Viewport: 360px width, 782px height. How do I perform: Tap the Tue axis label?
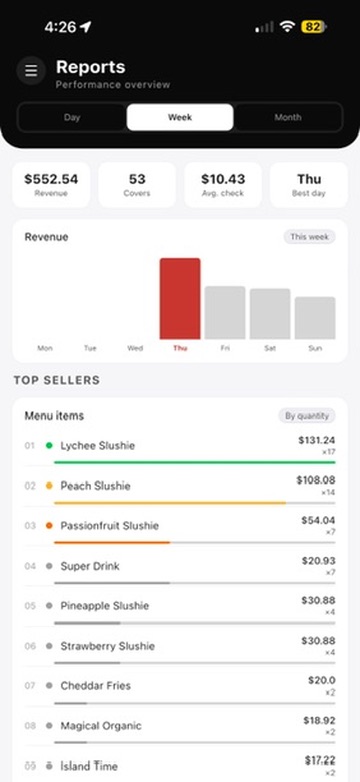[x=90, y=348]
